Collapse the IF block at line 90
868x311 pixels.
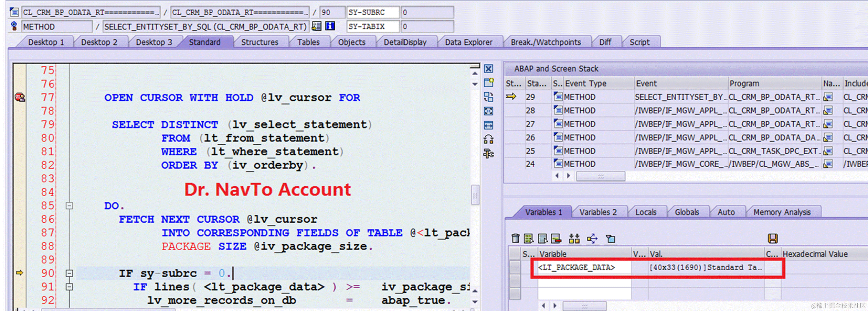pyautogui.click(x=69, y=273)
